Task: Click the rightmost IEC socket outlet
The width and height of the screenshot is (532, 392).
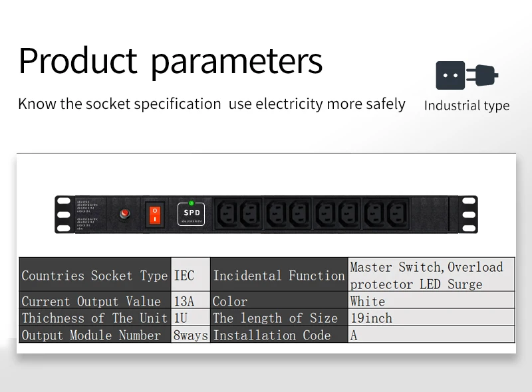Action: [x=396, y=214]
